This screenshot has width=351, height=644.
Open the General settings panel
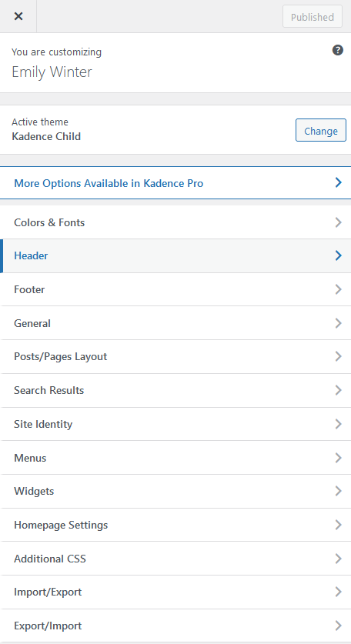[175, 323]
